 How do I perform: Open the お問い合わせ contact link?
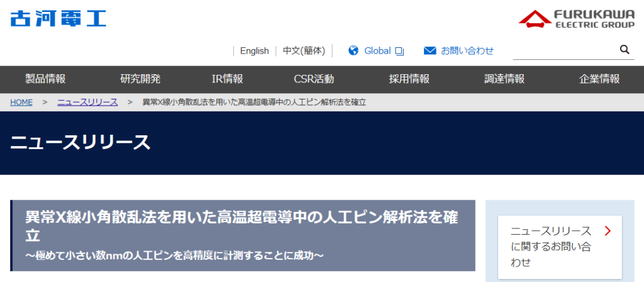(467, 50)
